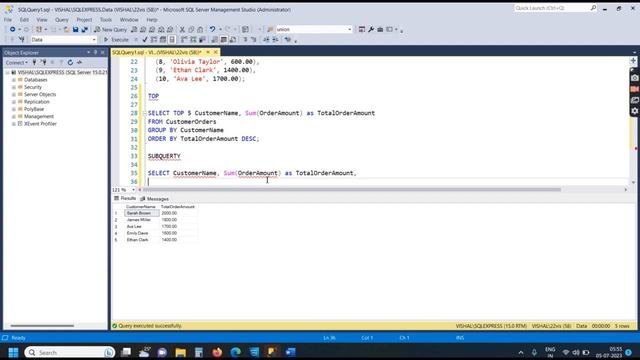Expand the PolyBase node
The image size is (640, 360).
[14, 109]
